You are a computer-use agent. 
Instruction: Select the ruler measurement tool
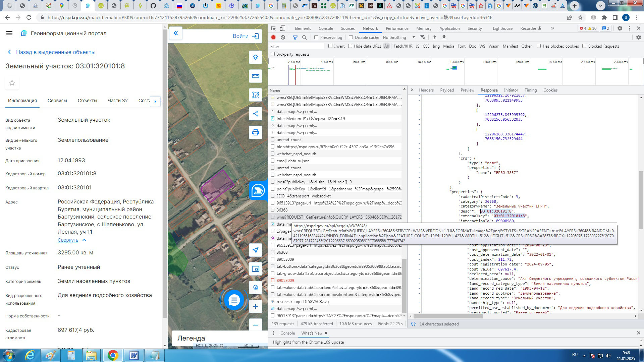click(x=255, y=76)
